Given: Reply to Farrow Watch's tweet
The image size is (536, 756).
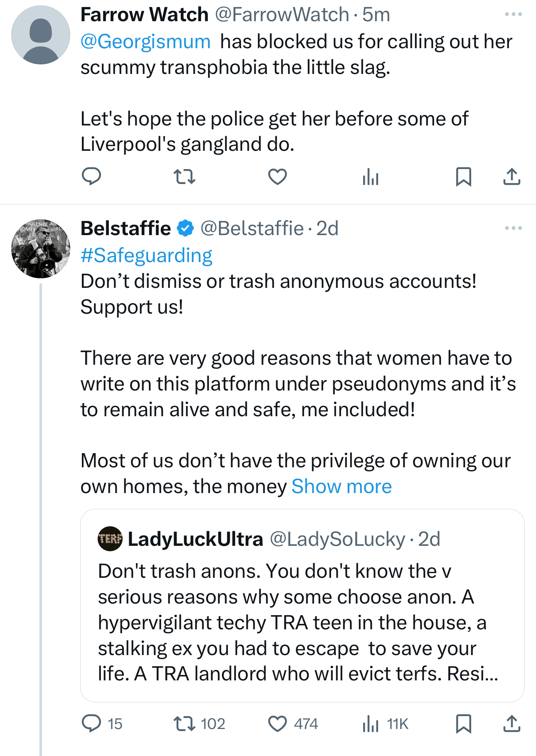Looking at the screenshot, I should (x=91, y=177).
